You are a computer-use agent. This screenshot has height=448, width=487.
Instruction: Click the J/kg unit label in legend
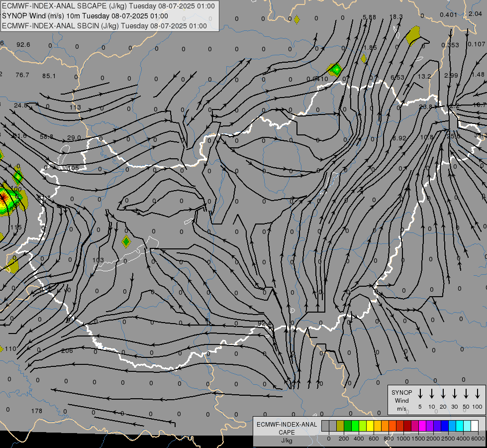287,441
